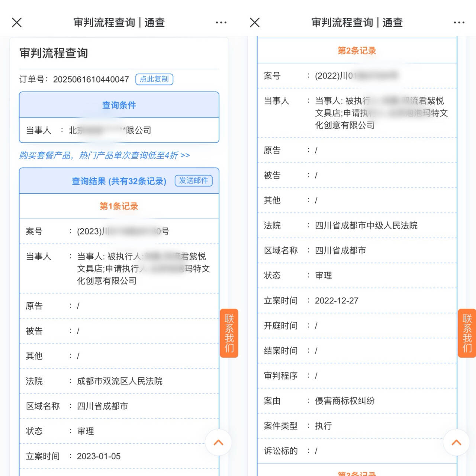The image size is (476, 476).
Task: Select the 查询条件 section header
Action: pos(119,105)
